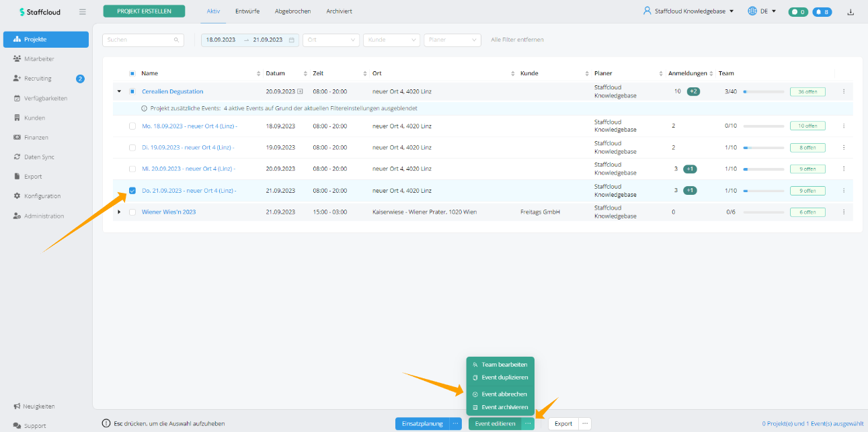Check the Di. 19.09.2023 event checkbox

click(x=132, y=147)
